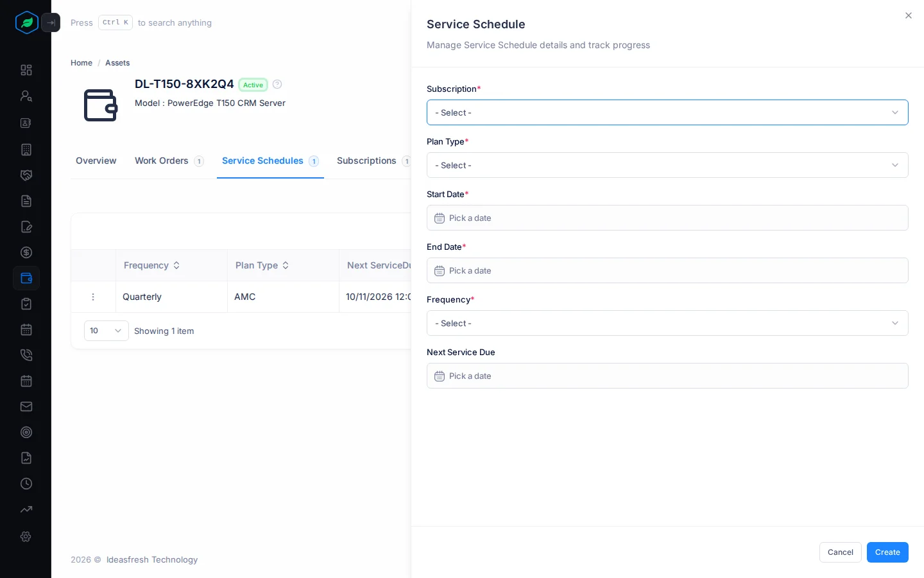The width and height of the screenshot is (924, 578).
Task: Open the handshake deals icon in sidebar
Action: pos(26,175)
